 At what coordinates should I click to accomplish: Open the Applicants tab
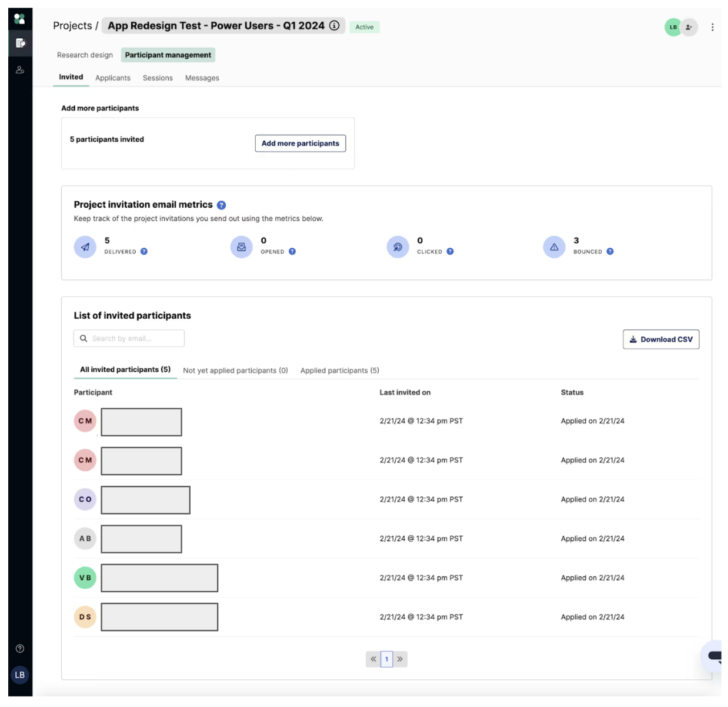[113, 78]
